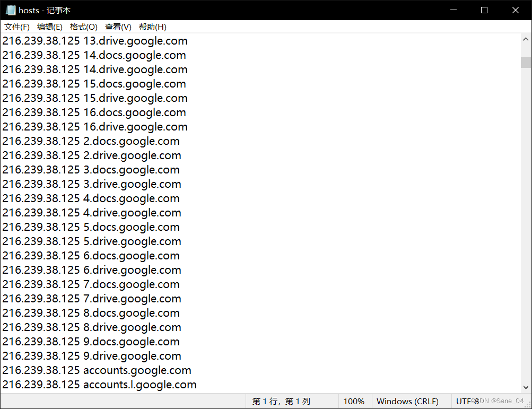This screenshot has width=532, height=409.
Task: Click the window resize grip corner
Action: click(x=528, y=405)
